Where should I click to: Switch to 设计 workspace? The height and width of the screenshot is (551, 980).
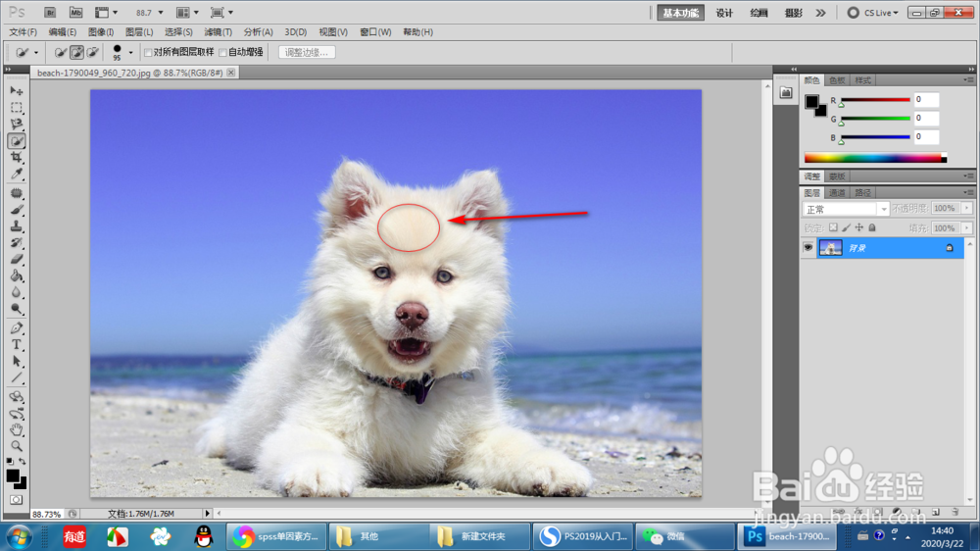pos(724,13)
